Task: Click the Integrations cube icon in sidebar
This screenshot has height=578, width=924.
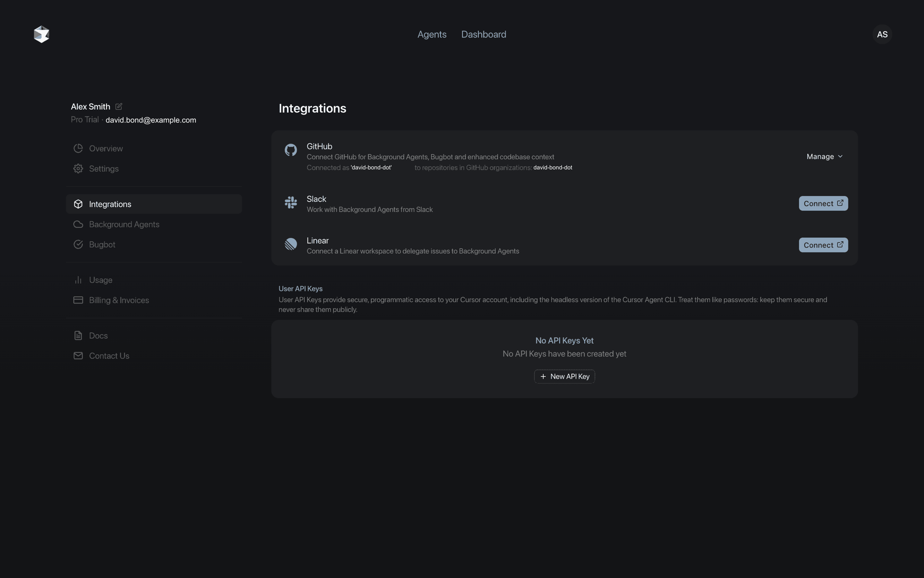Action: pyautogui.click(x=78, y=204)
